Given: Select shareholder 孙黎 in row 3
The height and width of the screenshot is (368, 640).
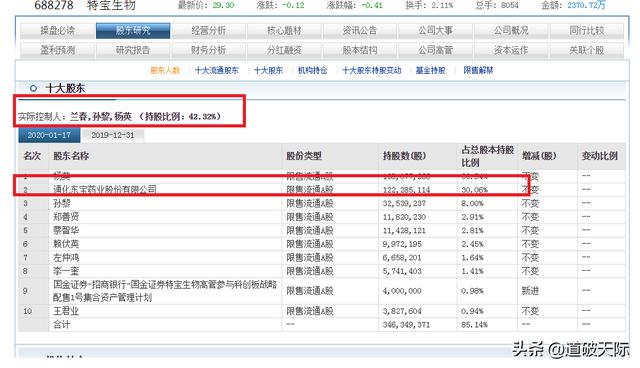Looking at the screenshot, I should pos(62,203).
